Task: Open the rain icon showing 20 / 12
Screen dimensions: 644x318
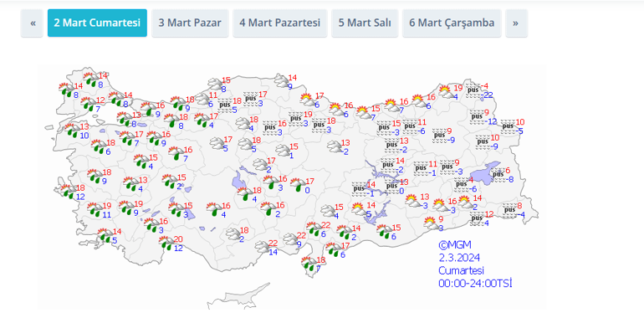Action: coord(166,243)
